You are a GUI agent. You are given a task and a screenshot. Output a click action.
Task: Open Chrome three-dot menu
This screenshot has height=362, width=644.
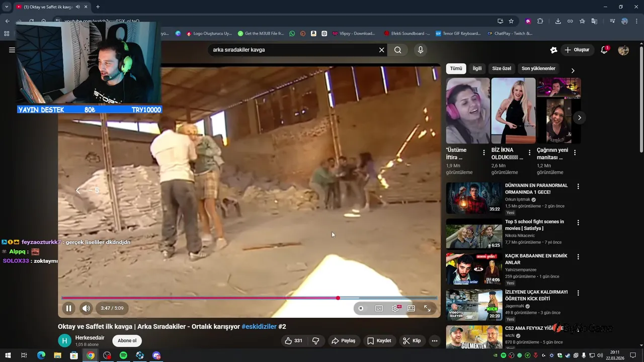636,21
